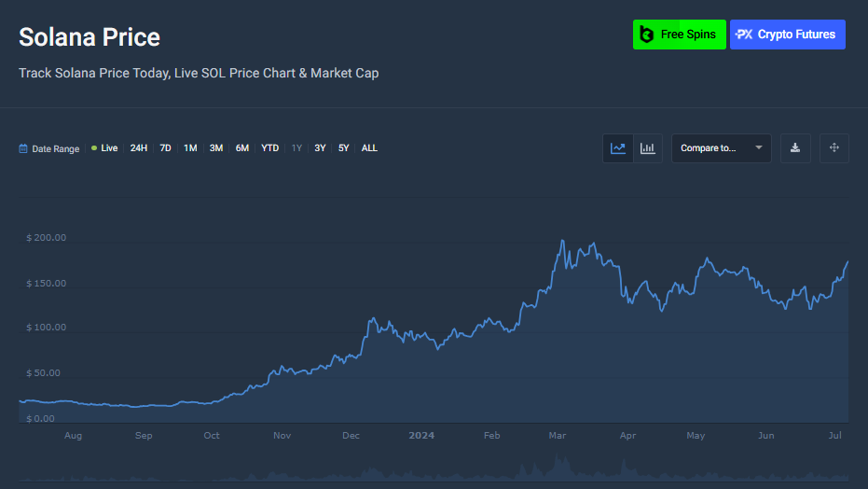Viewport: 868px width, 489px height.
Task: Select the YTD time range
Action: tap(269, 148)
